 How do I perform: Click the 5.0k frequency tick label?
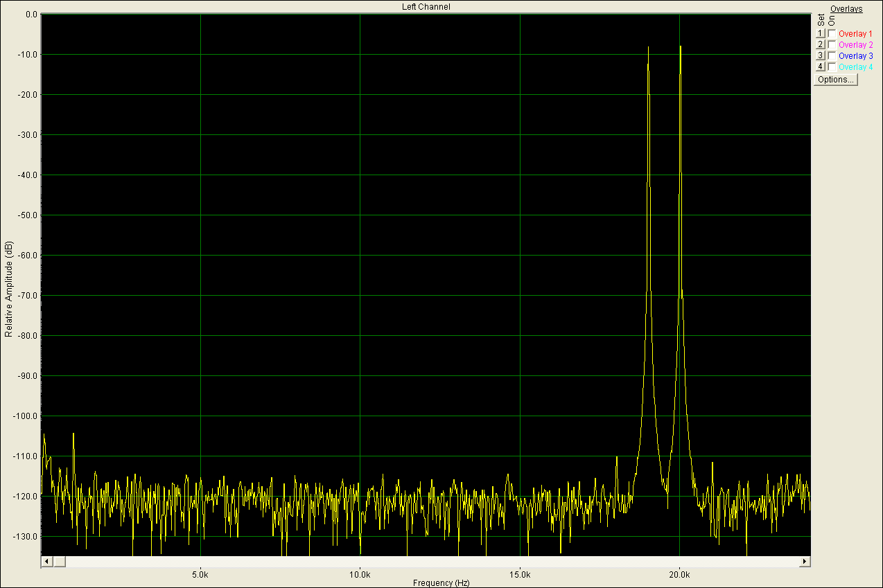200,575
